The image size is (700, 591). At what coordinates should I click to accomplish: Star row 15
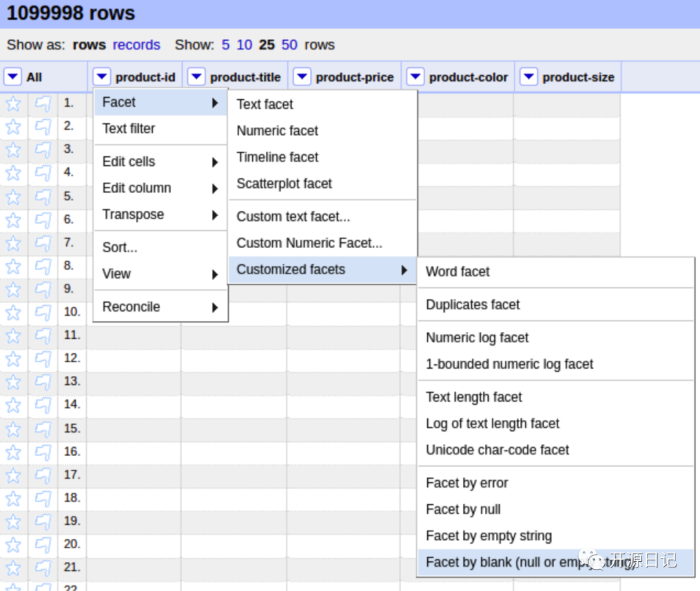(13, 428)
